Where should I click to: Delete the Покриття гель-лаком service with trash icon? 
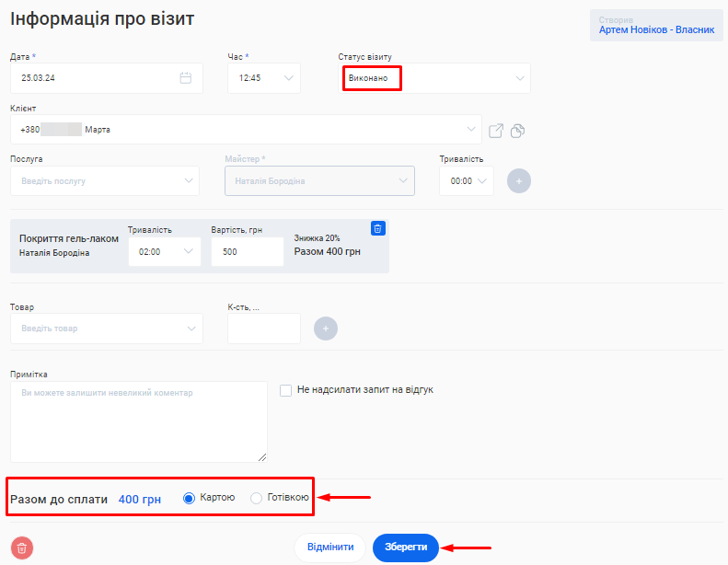377,228
